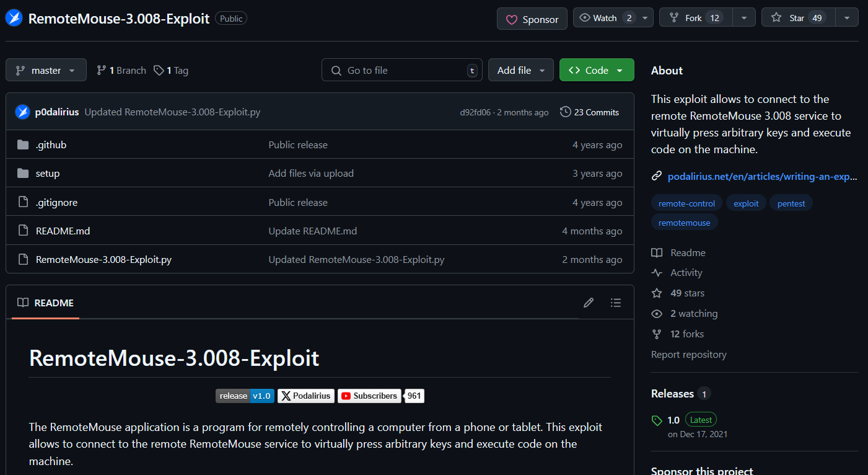
Task: Click the pulse icon next to Activity
Action: pos(657,273)
